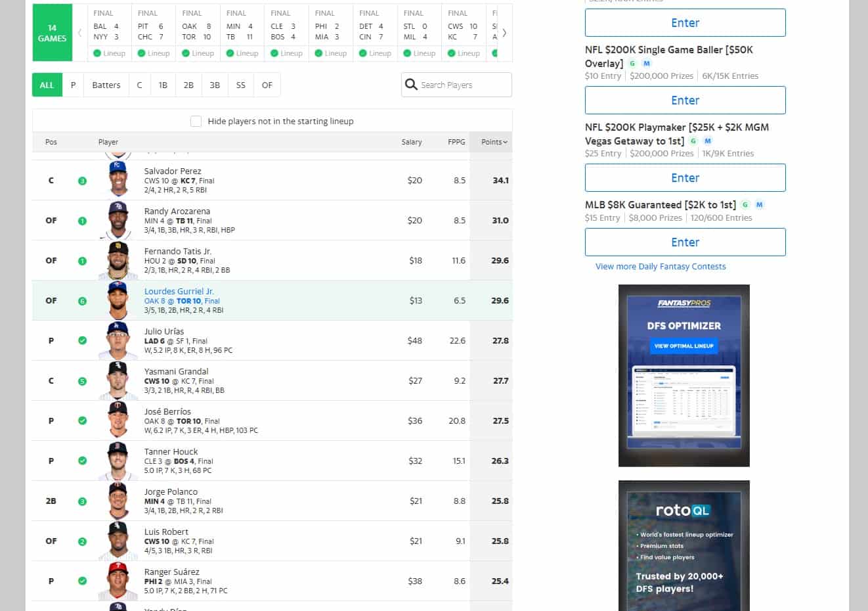Open lineup for PIT vs CHC game

[154, 53]
